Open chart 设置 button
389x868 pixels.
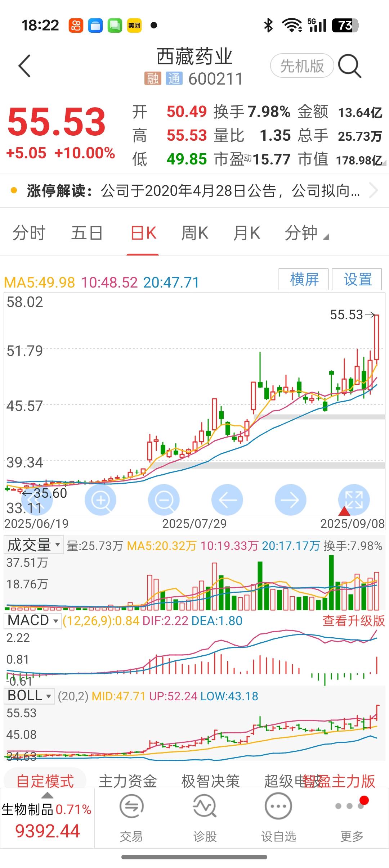tap(357, 279)
